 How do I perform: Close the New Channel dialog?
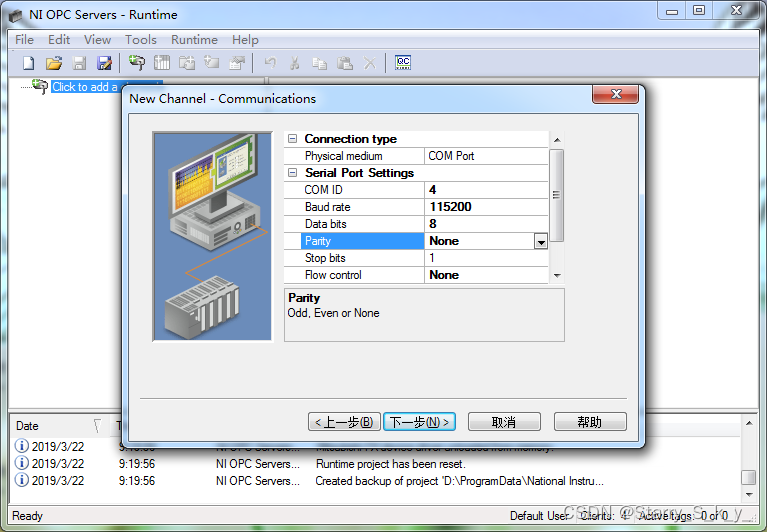(615, 94)
